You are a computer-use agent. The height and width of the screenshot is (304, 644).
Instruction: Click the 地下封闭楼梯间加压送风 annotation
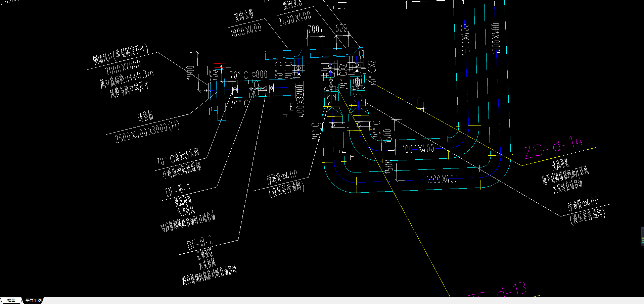click(x=565, y=175)
